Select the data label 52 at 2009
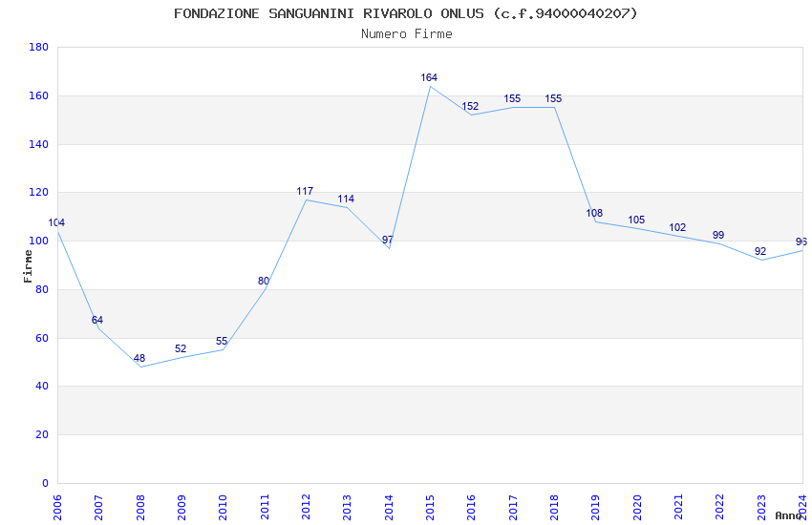This screenshot has width=812, height=525. [181, 348]
